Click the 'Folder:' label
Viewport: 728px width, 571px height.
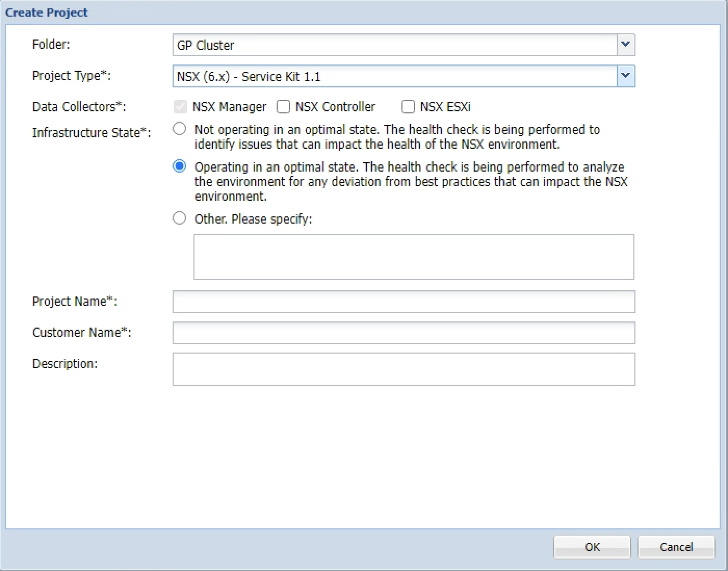[51, 45]
